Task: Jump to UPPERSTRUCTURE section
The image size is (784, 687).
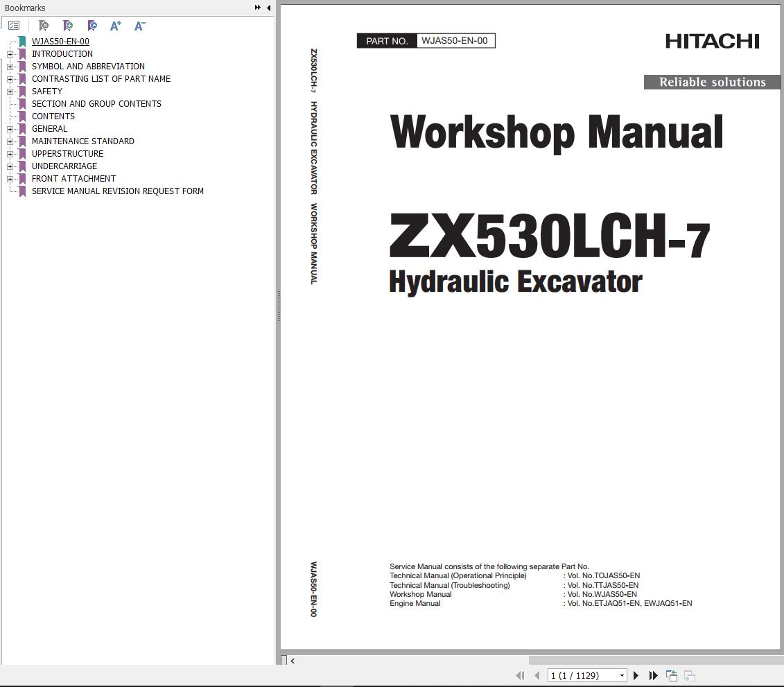Action: click(x=67, y=154)
